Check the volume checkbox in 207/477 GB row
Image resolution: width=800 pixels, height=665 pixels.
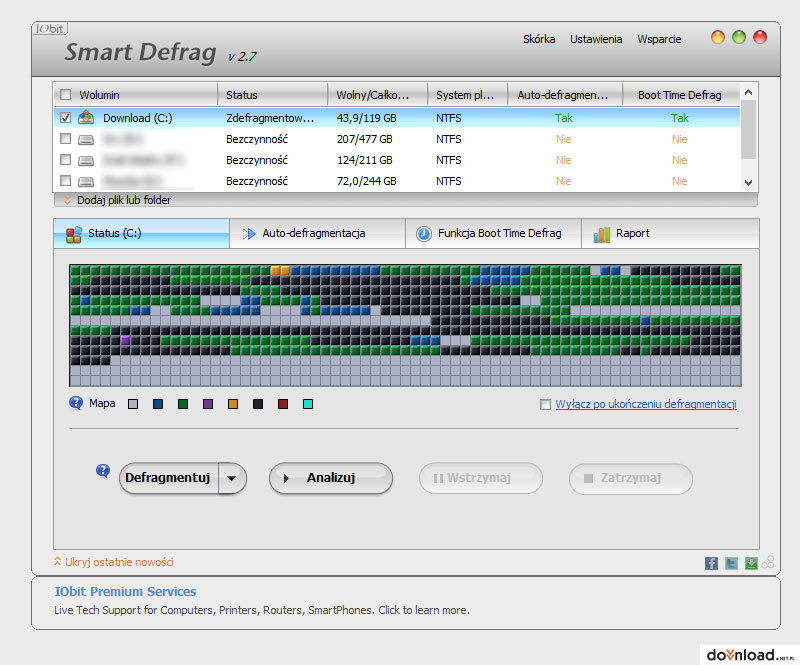(65, 138)
